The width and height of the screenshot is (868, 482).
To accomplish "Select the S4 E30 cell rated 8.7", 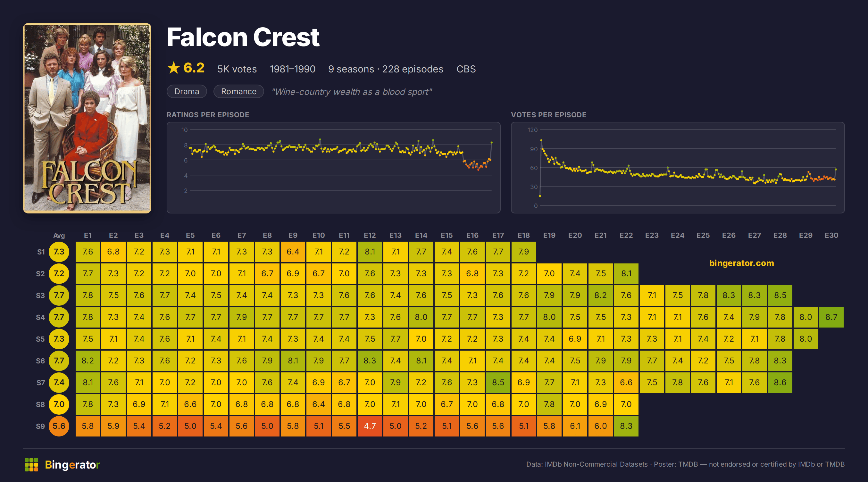I will coord(831,317).
